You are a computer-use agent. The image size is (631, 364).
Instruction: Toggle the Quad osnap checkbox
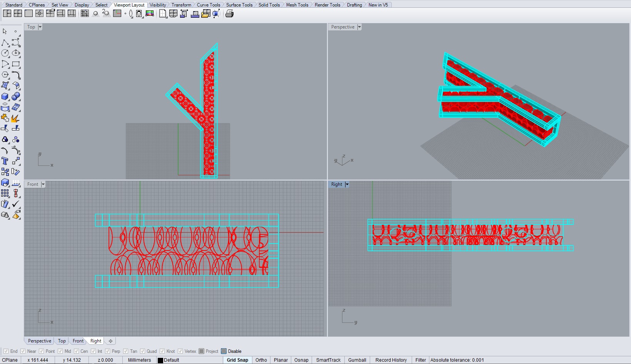142,351
